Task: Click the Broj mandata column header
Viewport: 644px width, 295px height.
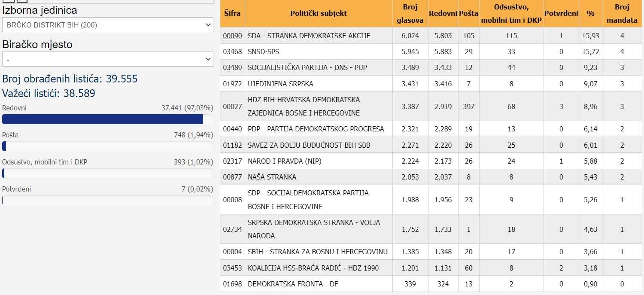Action: point(622,13)
